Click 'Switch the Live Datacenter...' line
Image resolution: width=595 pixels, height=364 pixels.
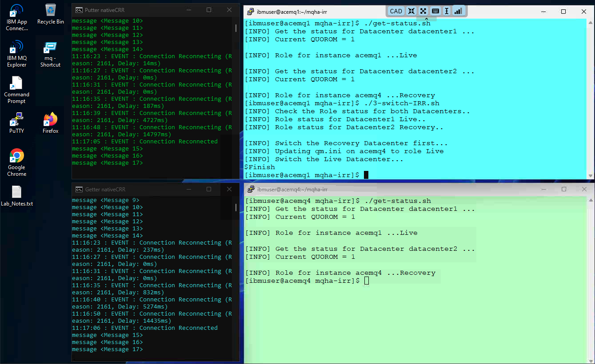[x=324, y=159]
